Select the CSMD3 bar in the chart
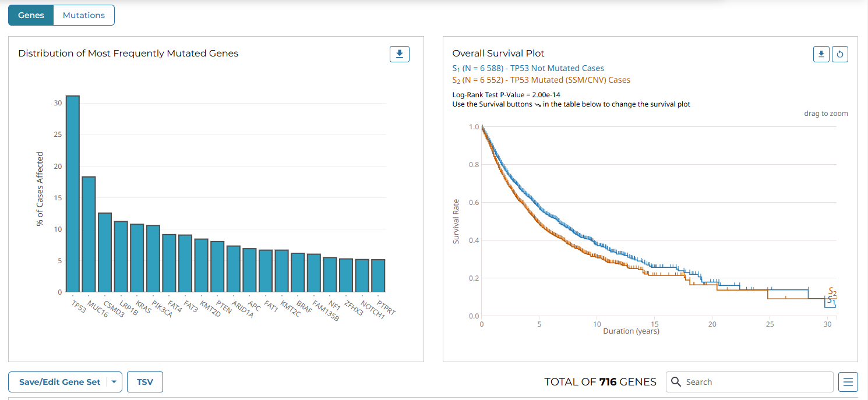Viewport: 868px width, 400px height. [x=105, y=252]
